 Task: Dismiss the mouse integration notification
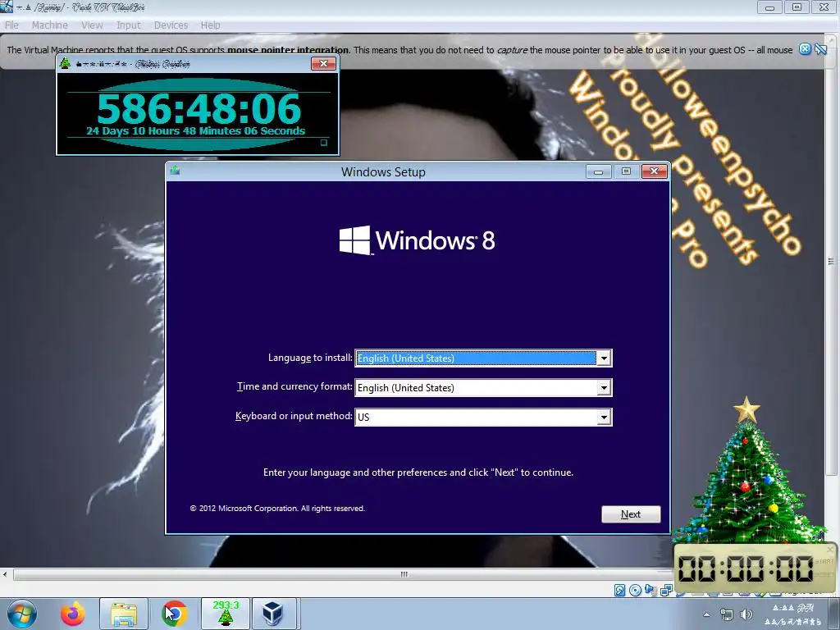click(805, 49)
